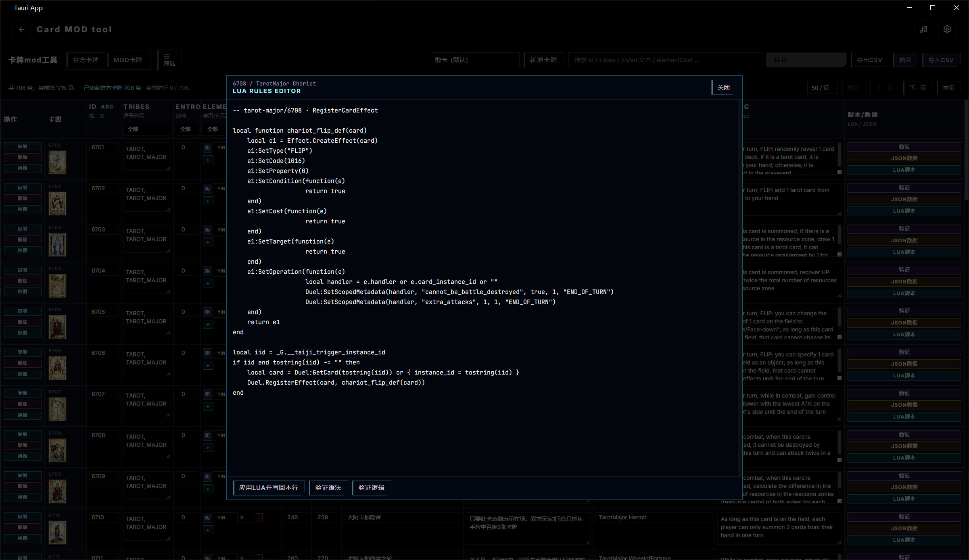The image size is (969, 560).
Task: Close the Lua Rules Editor with 关闭
Action: tap(724, 87)
